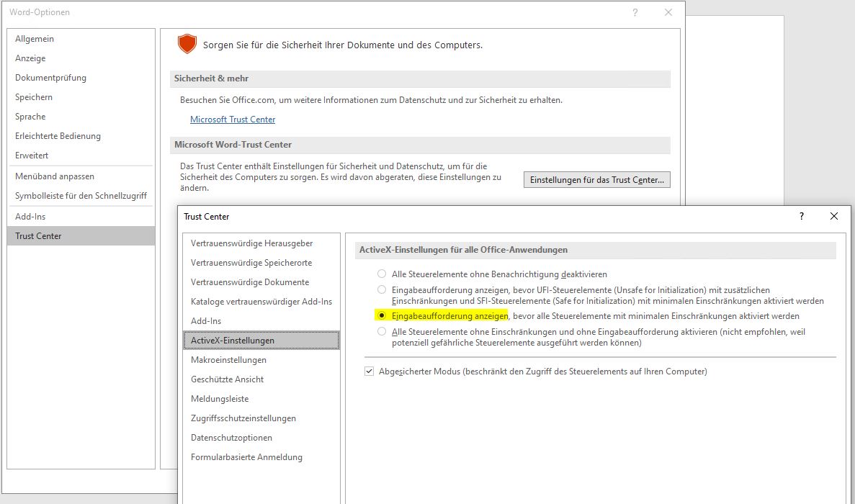Close the Trust Center dialog
Screen dimensions: 855x504
coord(834,216)
